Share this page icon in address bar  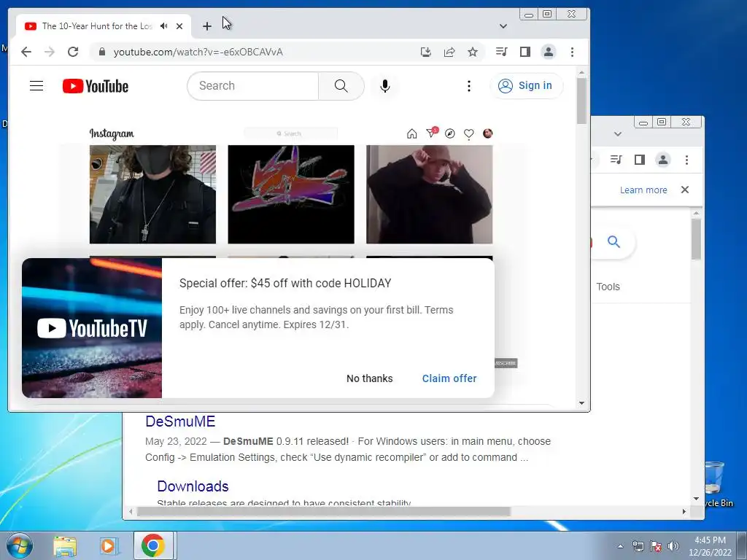(x=449, y=52)
